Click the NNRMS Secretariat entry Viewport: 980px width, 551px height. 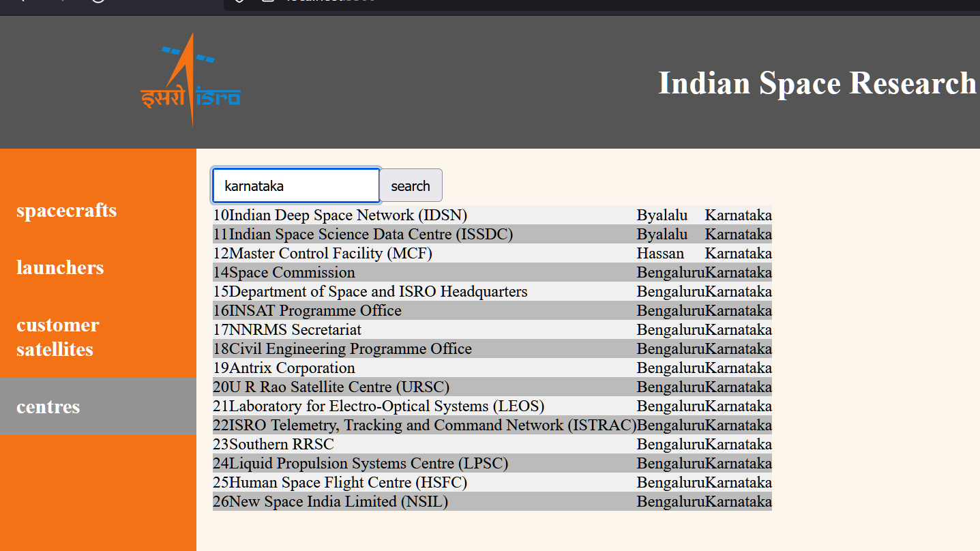pyautogui.click(x=295, y=329)
